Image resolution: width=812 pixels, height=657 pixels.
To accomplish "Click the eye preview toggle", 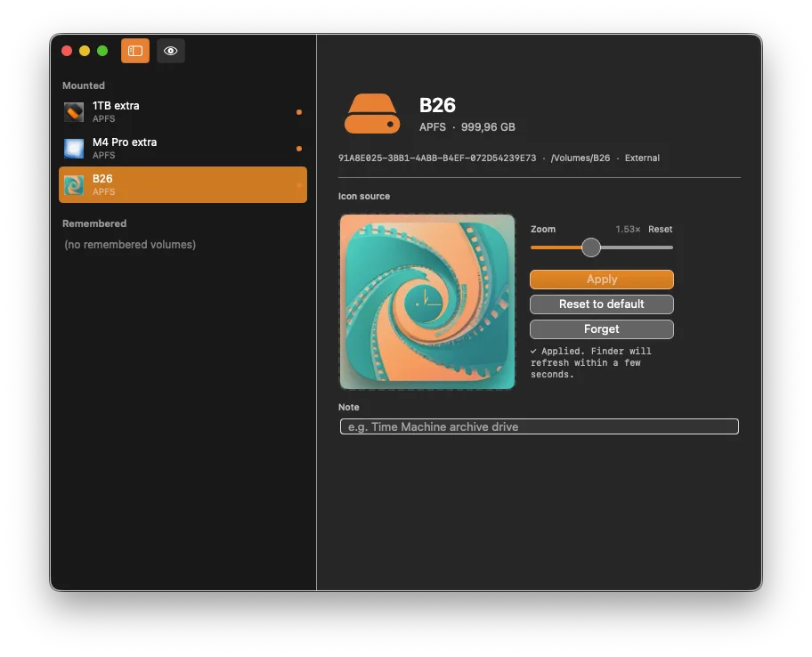I will point(171,51).
